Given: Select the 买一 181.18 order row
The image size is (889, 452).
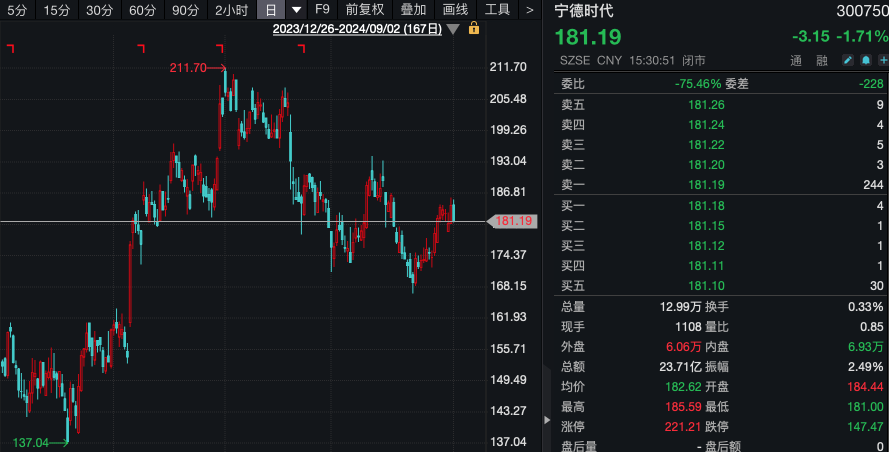Looking at the screenshot, I should click(721, 206).
